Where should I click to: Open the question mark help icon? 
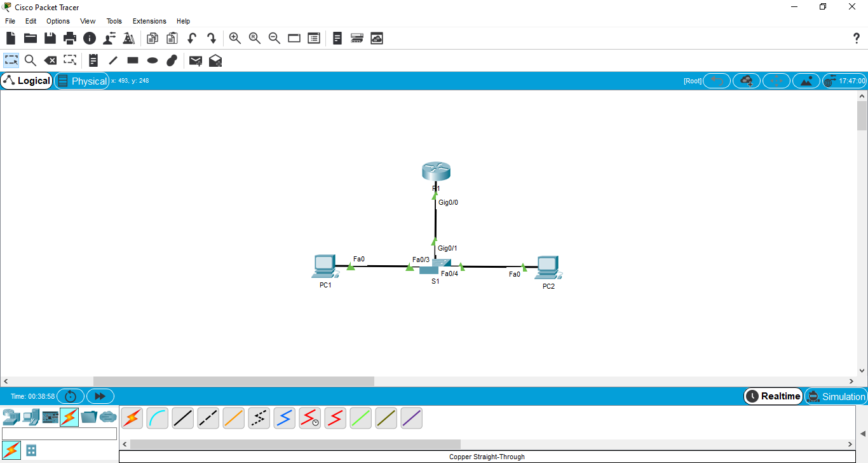tap(856, 38)
